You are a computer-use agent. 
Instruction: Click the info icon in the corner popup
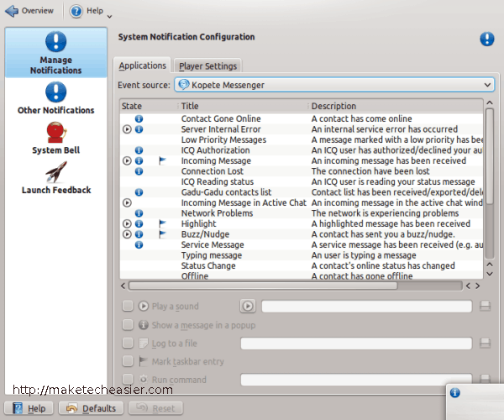tap(454, 392)
